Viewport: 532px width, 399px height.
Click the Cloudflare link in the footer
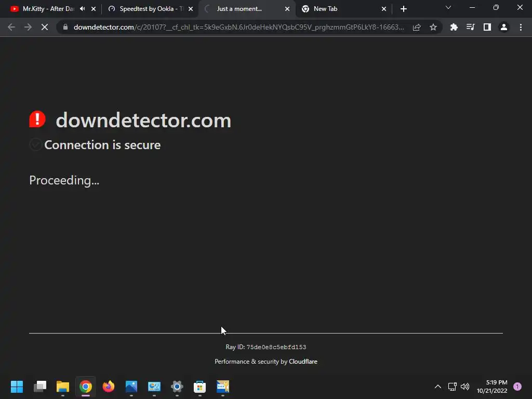pos(303,362)
